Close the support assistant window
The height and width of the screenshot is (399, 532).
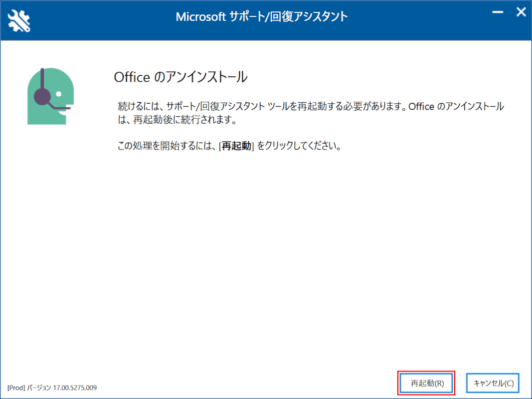point(521,12)
